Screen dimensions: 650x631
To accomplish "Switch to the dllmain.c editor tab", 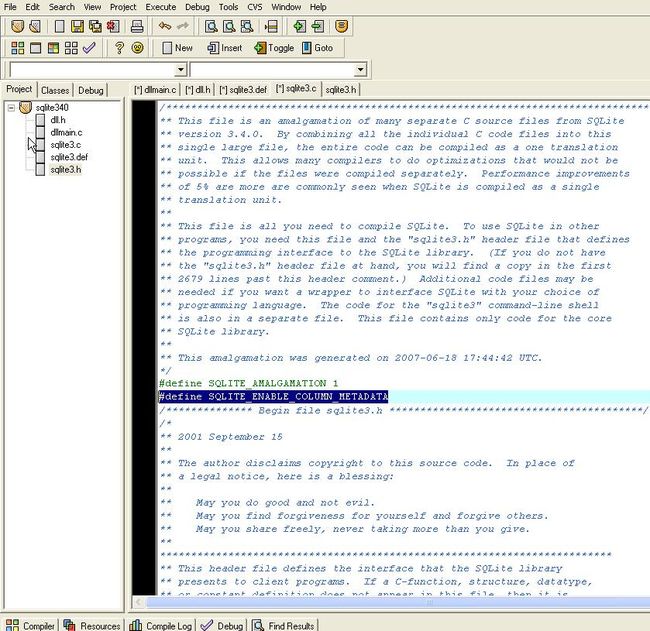I will [x=155, y=90].
